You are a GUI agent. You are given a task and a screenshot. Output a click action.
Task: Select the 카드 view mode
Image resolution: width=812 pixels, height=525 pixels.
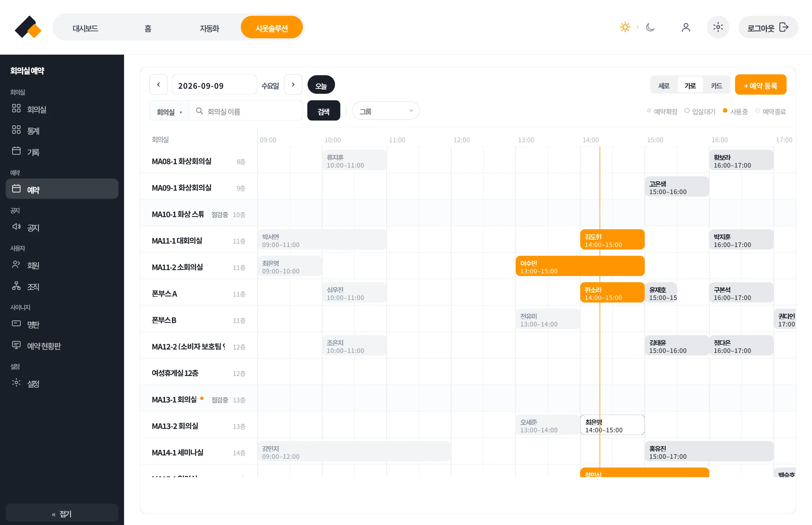[x=716, y=85]
